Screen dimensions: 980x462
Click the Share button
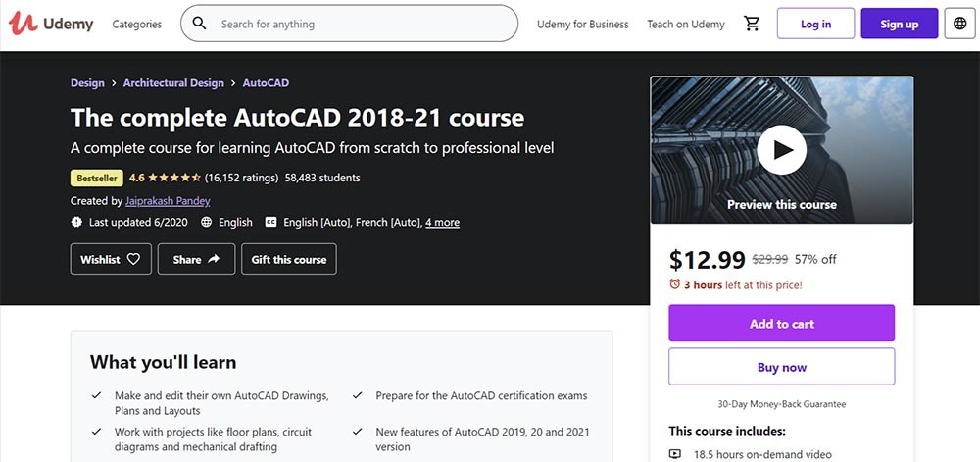196,259
